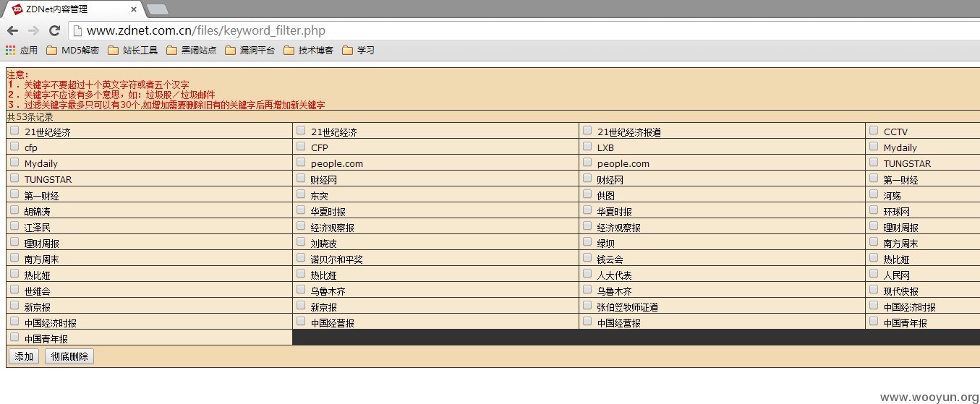980x404 pixels.
Task: Click the note line starting with 关键字不要超过
Action: pyautogui.click(x=98, y=85)
